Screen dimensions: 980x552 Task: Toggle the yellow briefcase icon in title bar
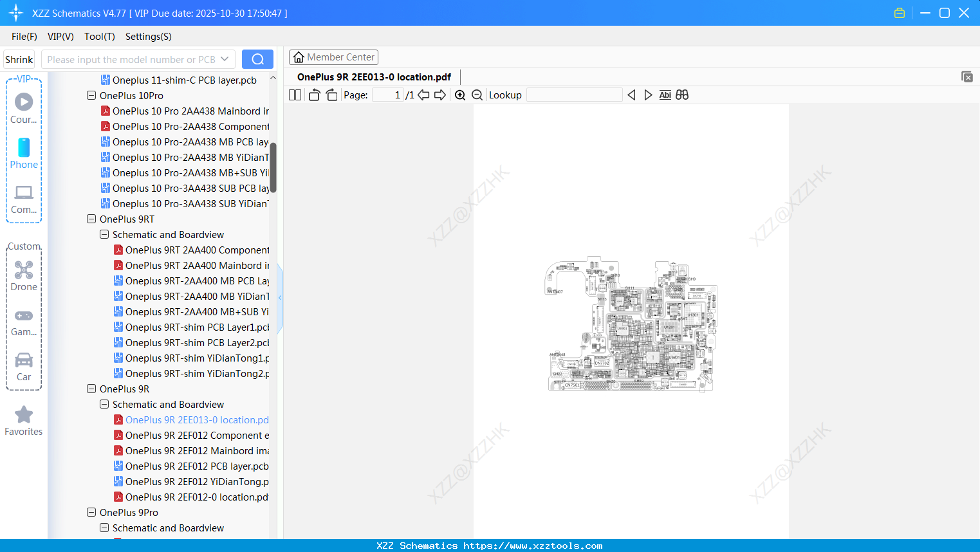[x=899, y=12]
